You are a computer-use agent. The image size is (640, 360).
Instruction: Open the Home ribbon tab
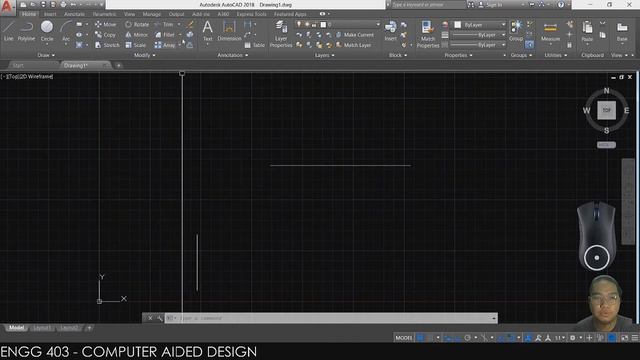click(x=29, y=14)
